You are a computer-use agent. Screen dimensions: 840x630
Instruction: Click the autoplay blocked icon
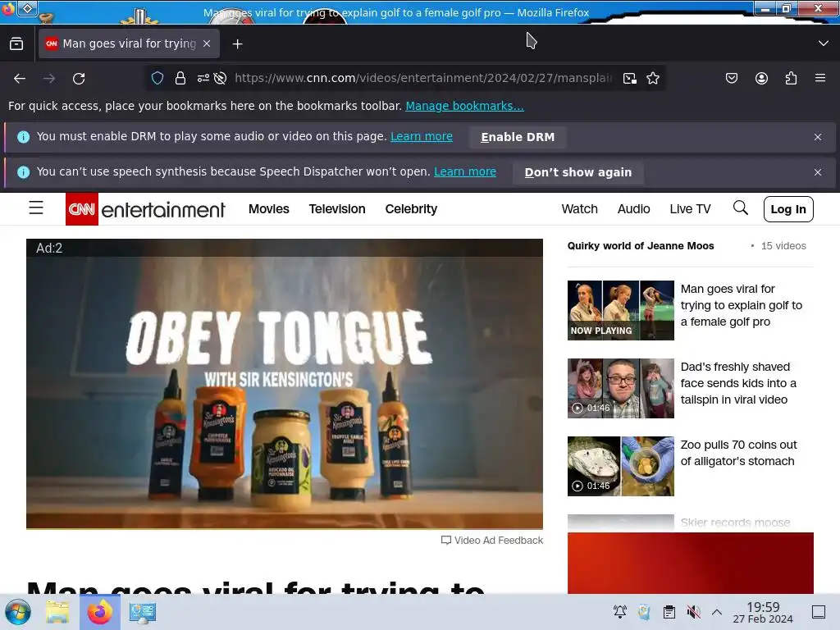click(x=220, y=78)
